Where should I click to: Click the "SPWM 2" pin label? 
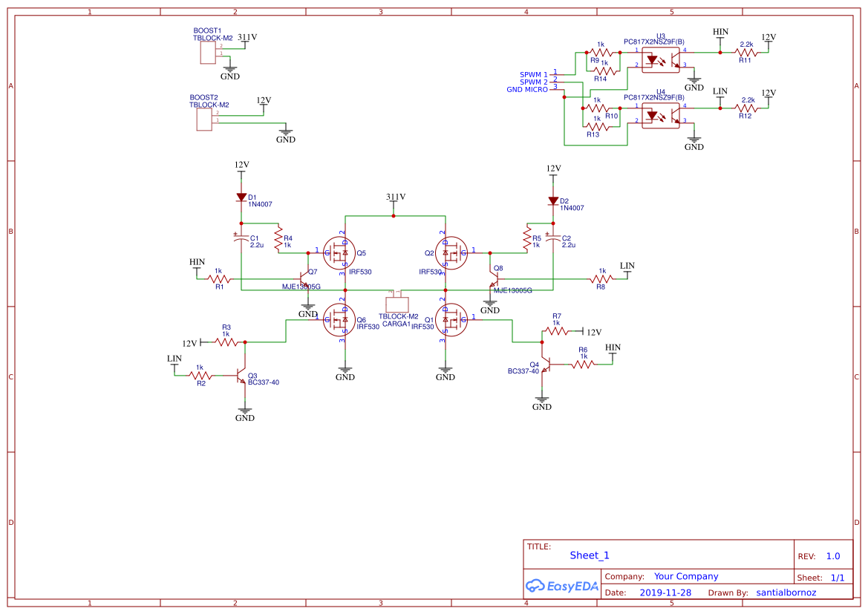pos(534,82)
